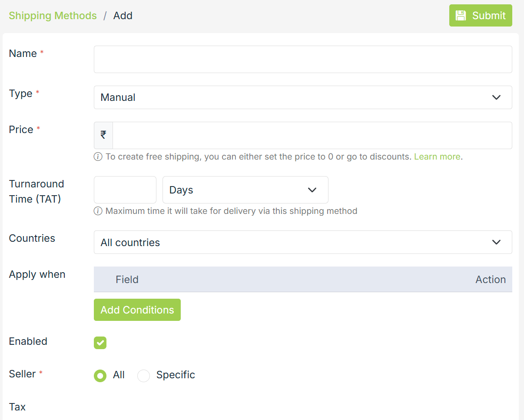524x420 pixels.
Task: Open the Learn more link
Action: (437, 157)
